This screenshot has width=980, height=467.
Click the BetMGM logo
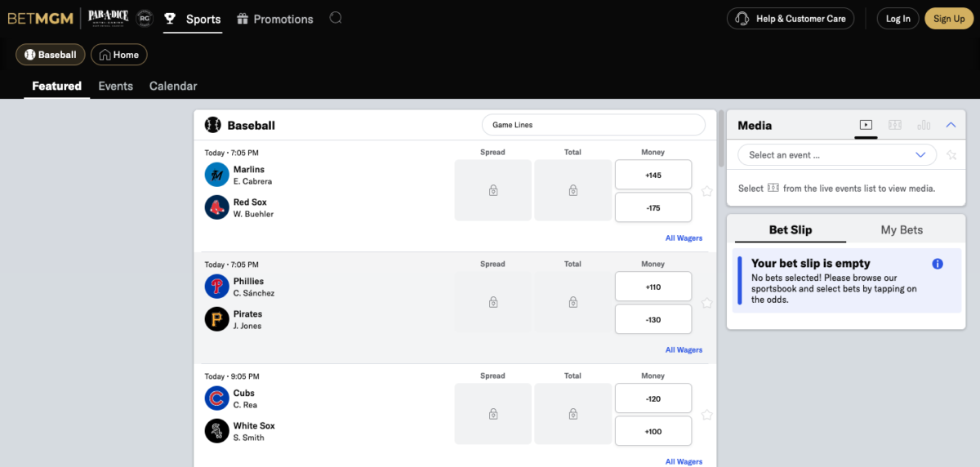pyautogui.click(x=40, y=18)
